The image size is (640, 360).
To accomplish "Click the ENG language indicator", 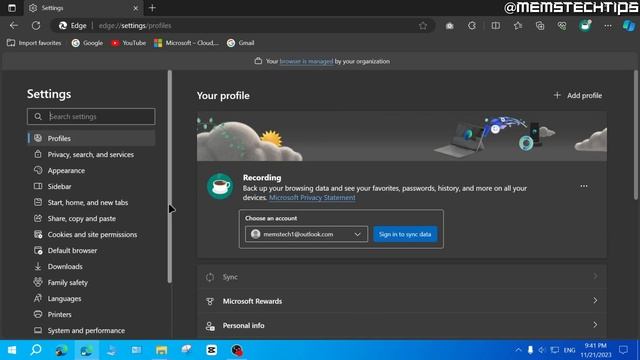I will (x=569, y=350).
